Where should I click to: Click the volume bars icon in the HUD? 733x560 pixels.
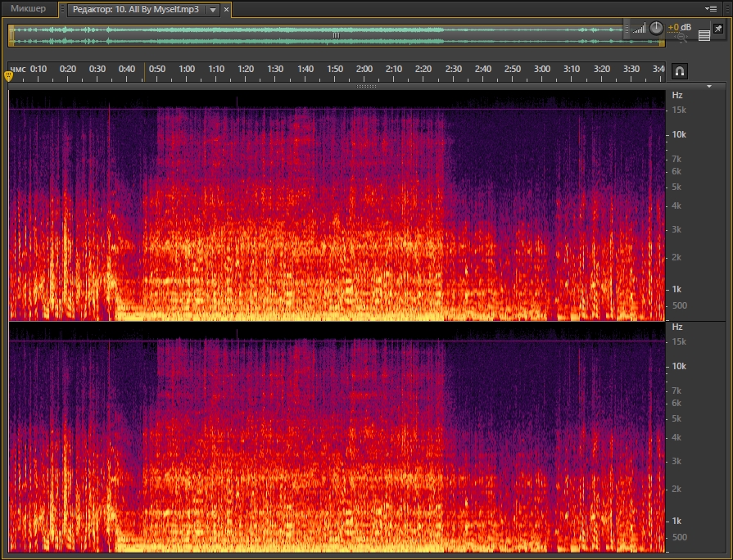pos(639,29)
